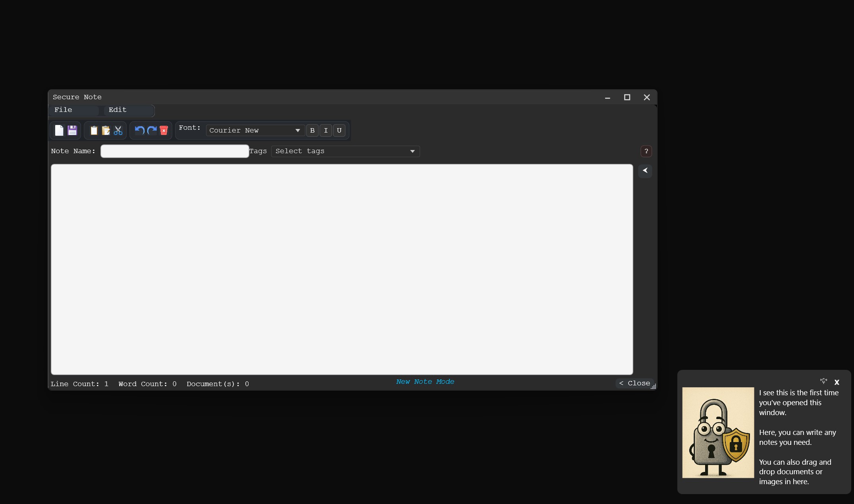The image size is (854, 504).
Task: Create a new note with the blank page icon
Action: 59,131
